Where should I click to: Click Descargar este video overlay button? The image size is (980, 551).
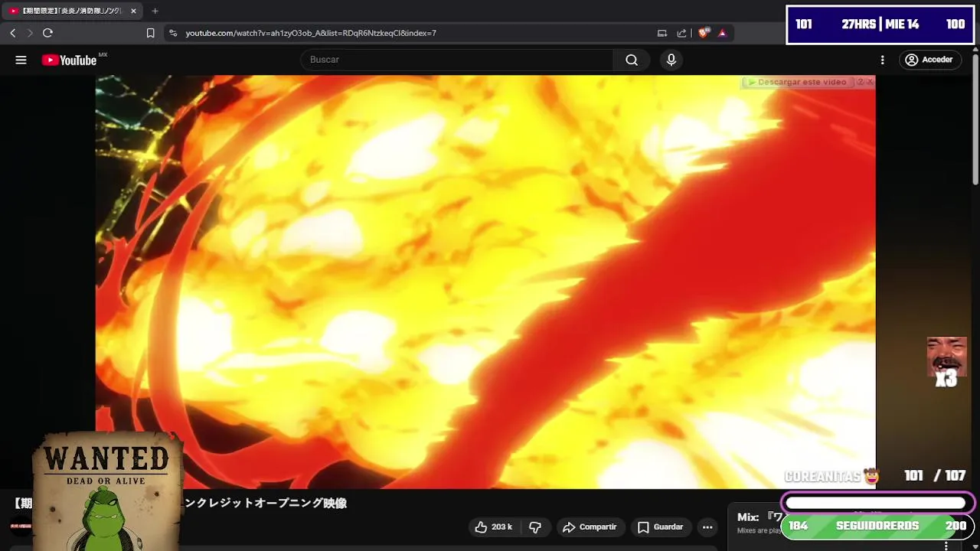797,82
